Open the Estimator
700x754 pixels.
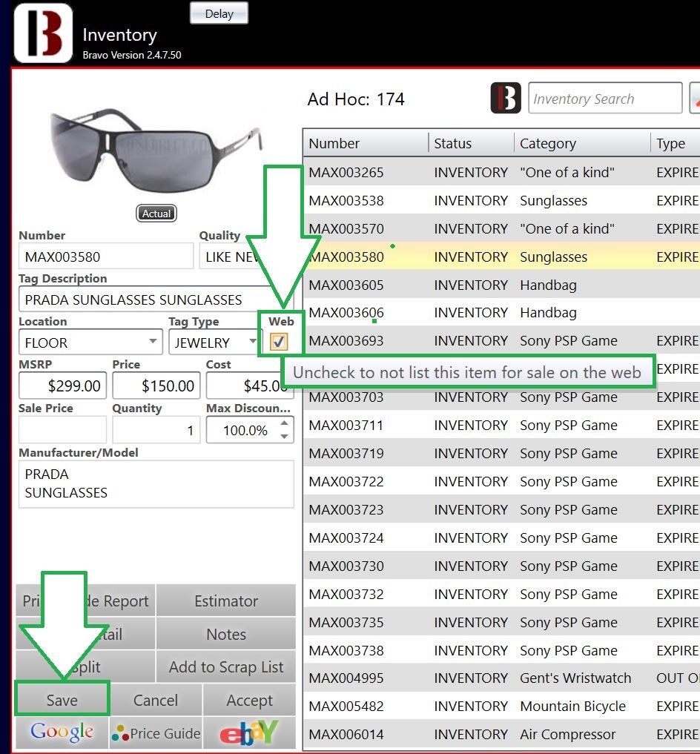[226, 601]
